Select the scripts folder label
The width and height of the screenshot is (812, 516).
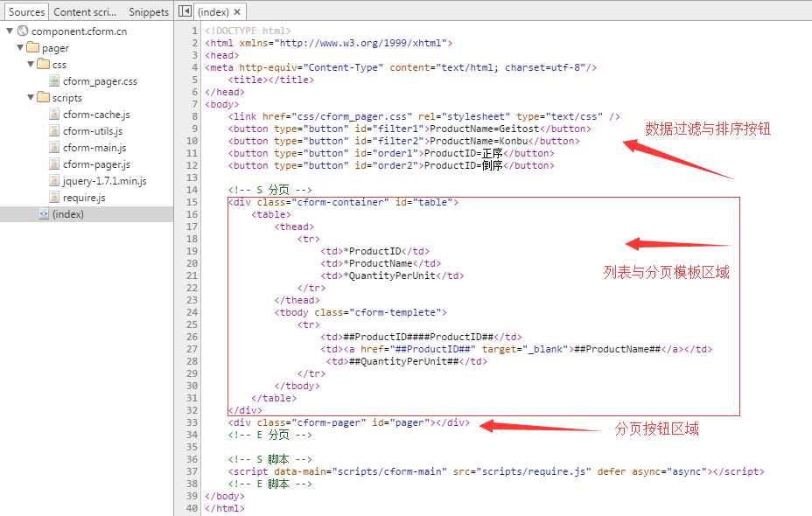tap(66, 98)
